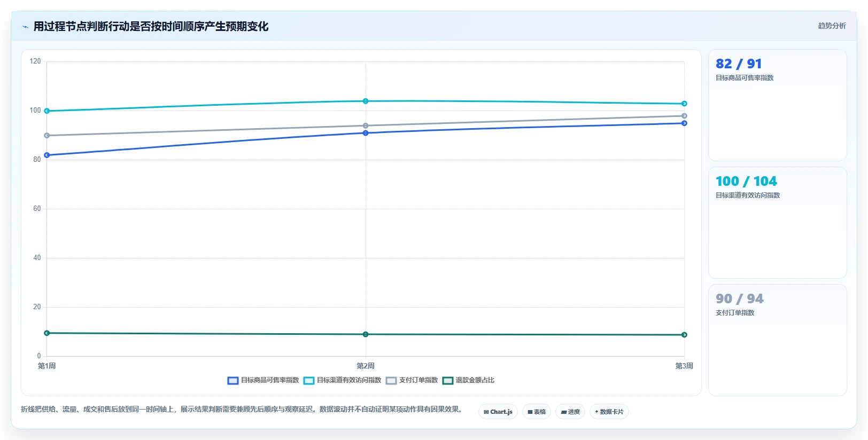
Task: Toggle the 目标商品可售率指数 legend series
Action: point(263,380)
